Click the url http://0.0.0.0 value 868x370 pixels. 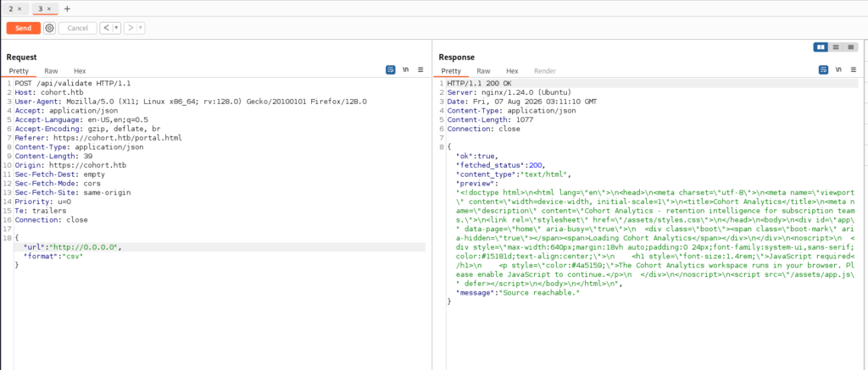(83, 247)
